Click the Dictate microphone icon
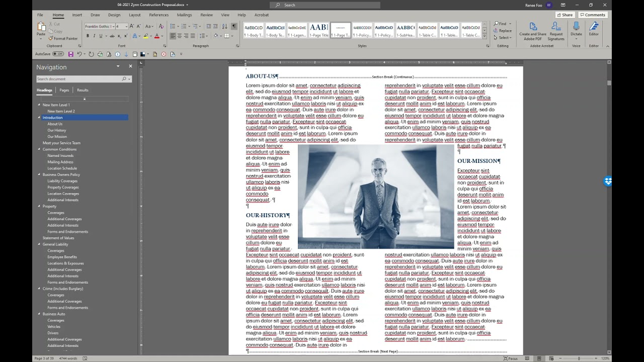The height and width of the screenshot is (362, 644). (x=576, y=26)
